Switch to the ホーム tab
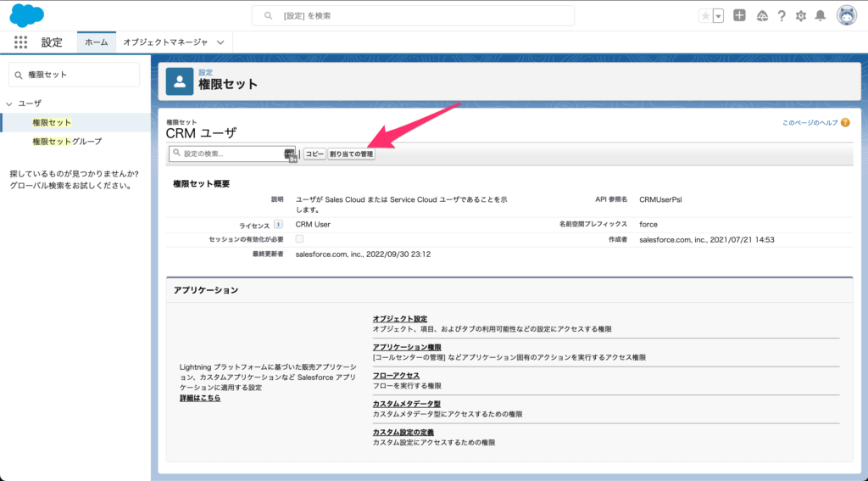868x481 pixels. (x=96, y=42)
